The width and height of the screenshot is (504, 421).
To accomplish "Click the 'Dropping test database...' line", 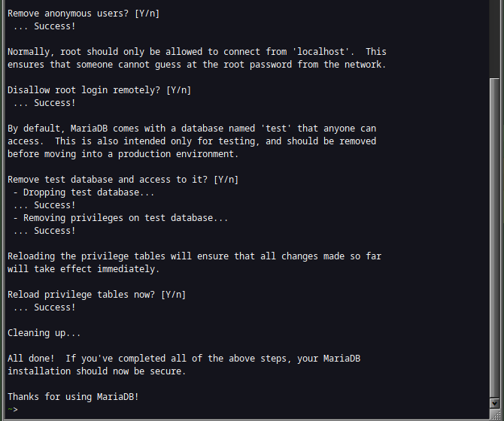I will pyautogui.click(x=83, y=192).
